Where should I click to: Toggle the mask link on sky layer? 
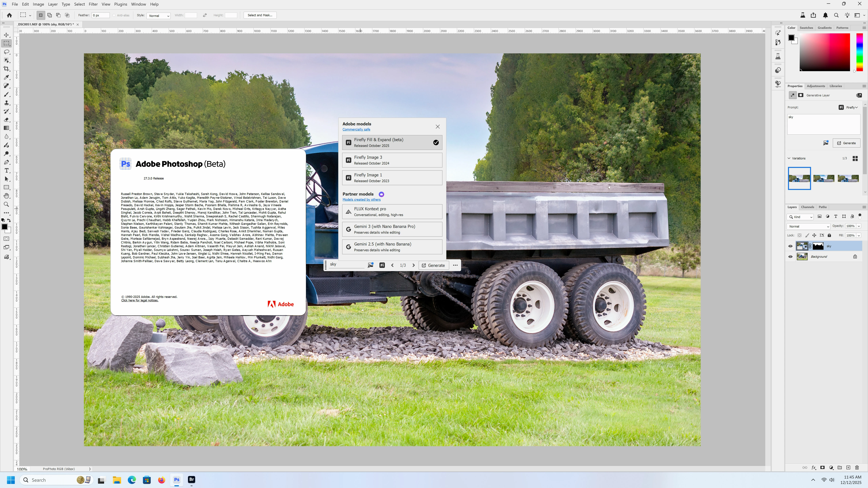point(810,246)
